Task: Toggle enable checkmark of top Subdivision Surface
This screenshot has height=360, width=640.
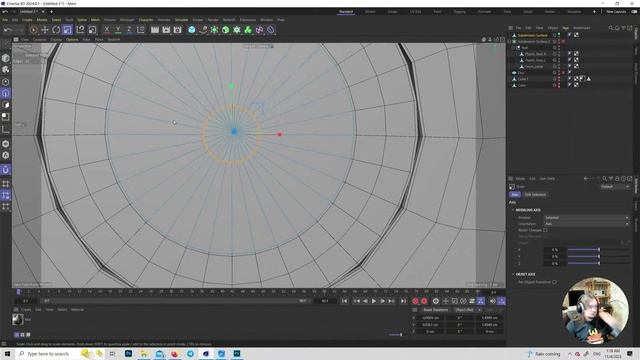Action: coord(559,34)
